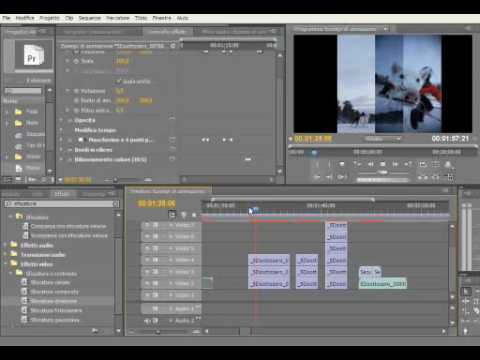Hide the Video 1 track output
The height and width of the screenshot is (360, 480).
click(x=147, y=295)
